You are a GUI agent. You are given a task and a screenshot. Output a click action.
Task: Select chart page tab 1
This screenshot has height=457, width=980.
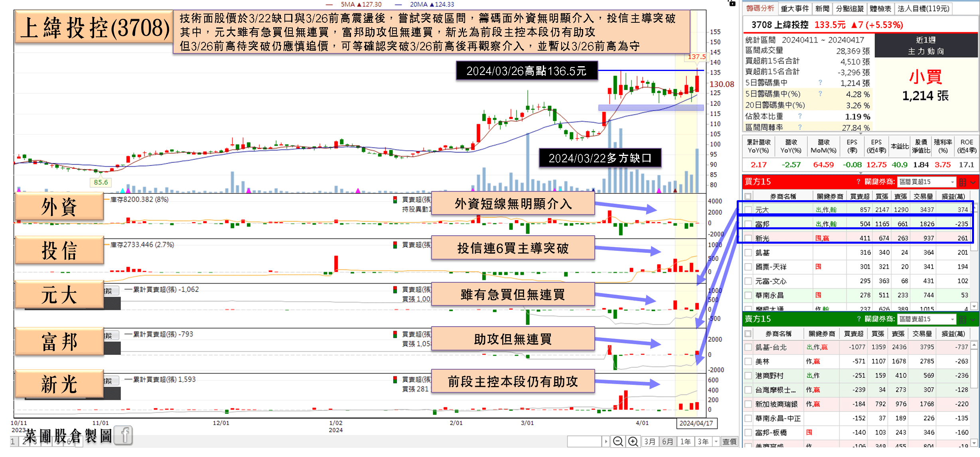click(x=13, y=441)
